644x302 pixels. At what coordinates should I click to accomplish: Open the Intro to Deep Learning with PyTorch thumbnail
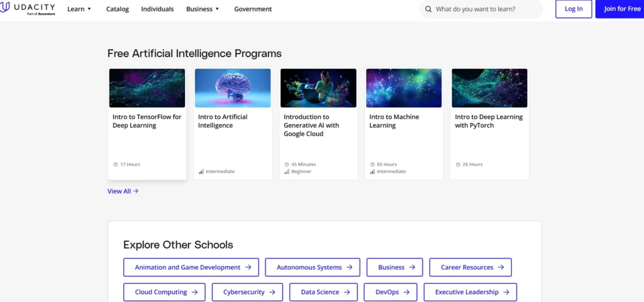(489, 88)
